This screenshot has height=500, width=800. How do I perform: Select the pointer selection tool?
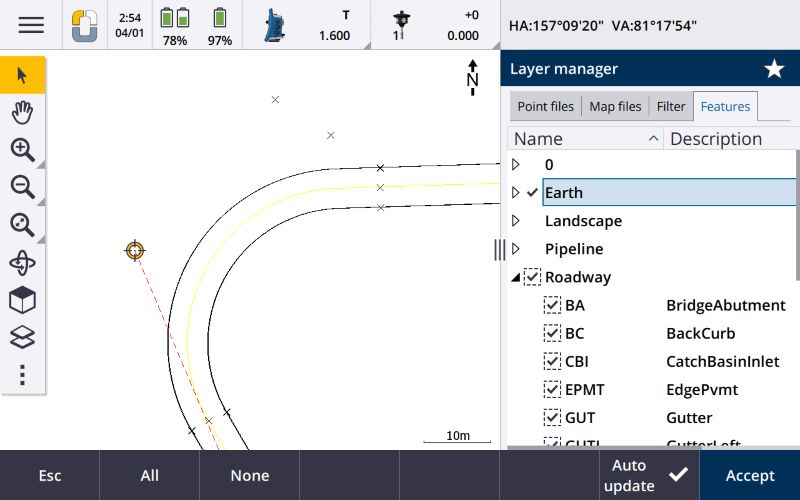point(22,75)
